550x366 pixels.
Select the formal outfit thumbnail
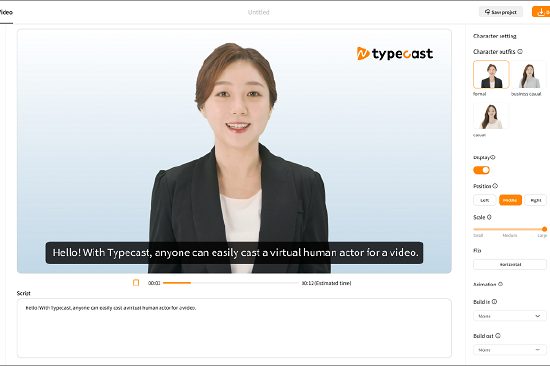(491, 74)
